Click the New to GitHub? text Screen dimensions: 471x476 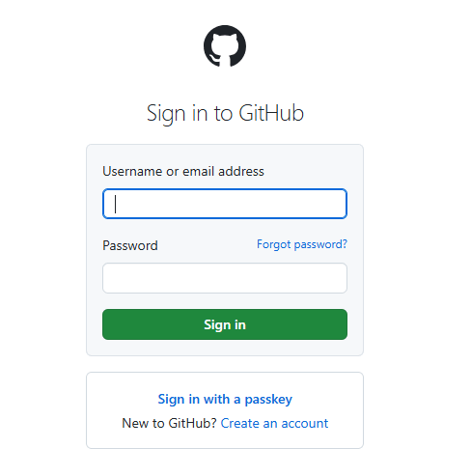(169, 423)
